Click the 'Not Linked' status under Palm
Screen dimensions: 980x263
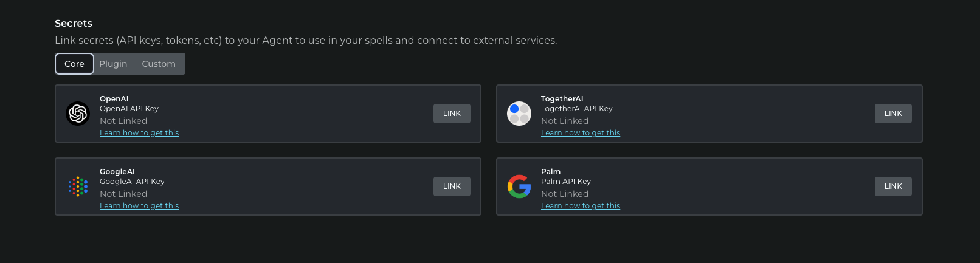pyautogui.click(x=565, y=194)
